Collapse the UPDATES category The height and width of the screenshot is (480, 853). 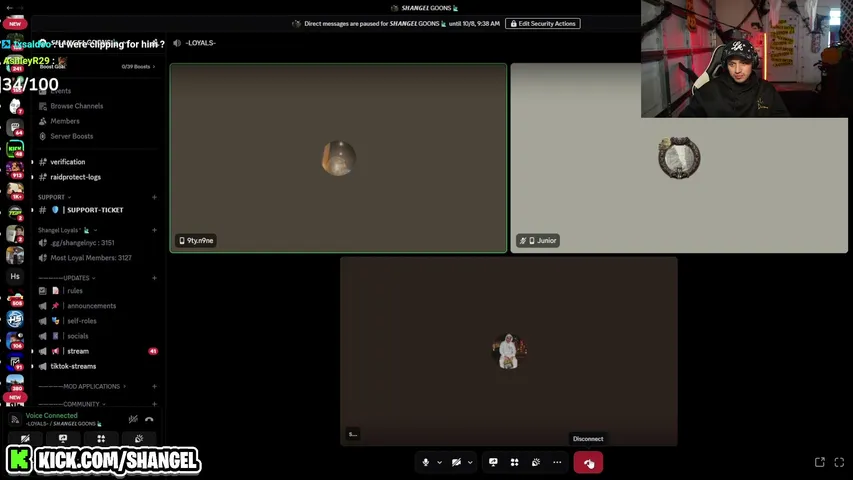(67, 278)
